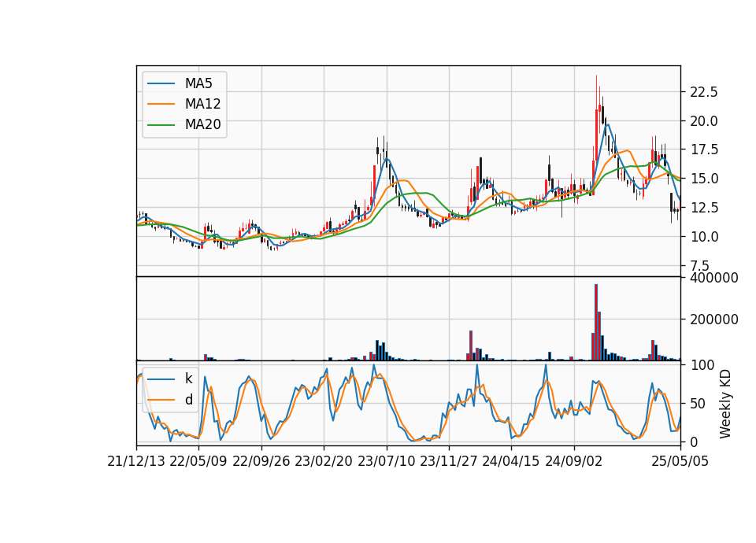This screenshot has width=756, height=543.
Task: Click the 200000 volume axis label
Action: point(714,320)
